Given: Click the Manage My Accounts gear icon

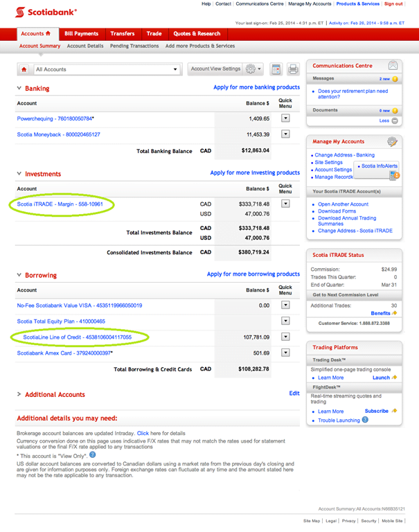Looking at the screenshot, I should [392, 141].
